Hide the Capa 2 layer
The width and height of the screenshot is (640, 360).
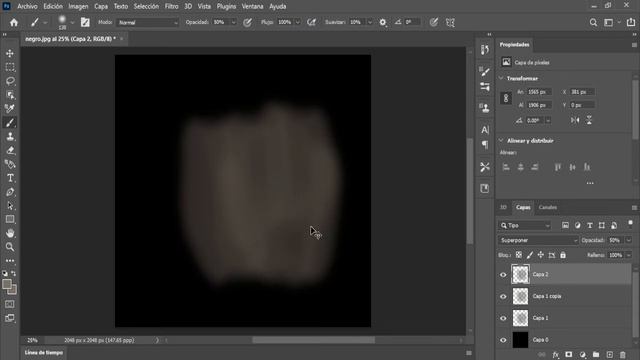click(503, 275)
